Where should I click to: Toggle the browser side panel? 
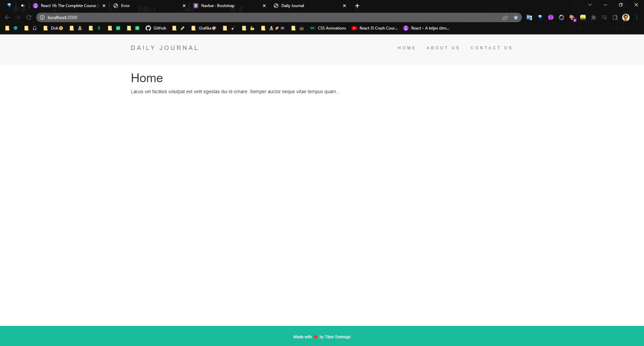615,17
